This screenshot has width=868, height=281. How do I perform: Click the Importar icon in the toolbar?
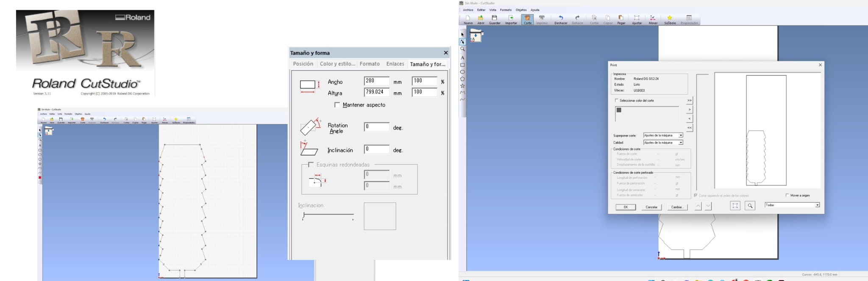pyautogui.click(x=511, y=19)
